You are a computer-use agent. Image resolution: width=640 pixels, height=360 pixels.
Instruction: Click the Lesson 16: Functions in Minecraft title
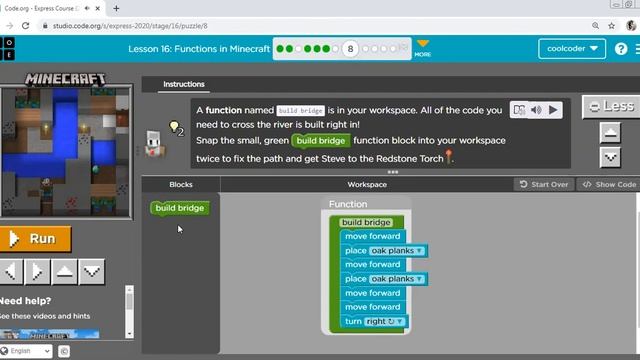199,49
